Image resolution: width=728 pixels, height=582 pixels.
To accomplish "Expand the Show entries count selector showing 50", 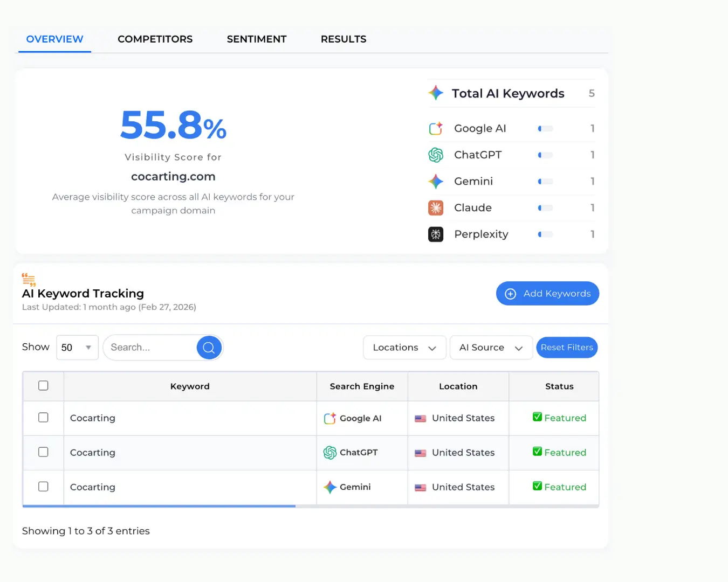I will [77, 348].
